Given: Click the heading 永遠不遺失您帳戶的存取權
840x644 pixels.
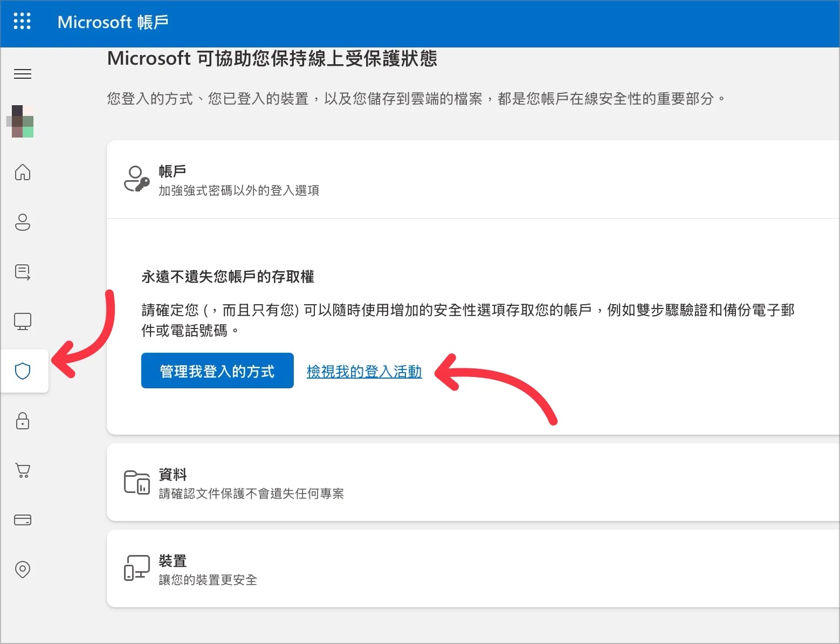Looking at the screenshot, I should point(228,277).
